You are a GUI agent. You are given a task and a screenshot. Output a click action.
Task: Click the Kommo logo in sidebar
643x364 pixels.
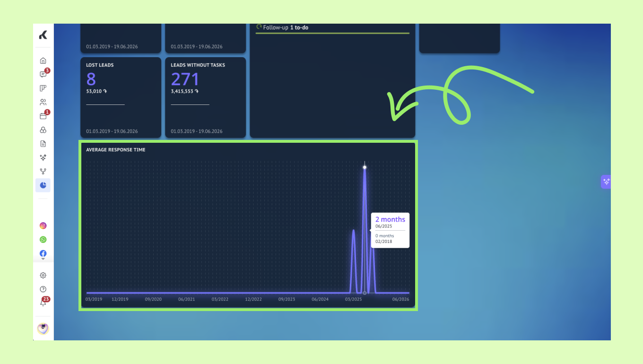point(43,35)
